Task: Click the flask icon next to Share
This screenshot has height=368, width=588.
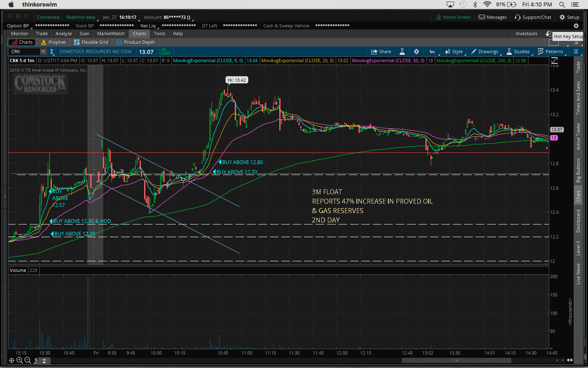Action: pos(402,52)
